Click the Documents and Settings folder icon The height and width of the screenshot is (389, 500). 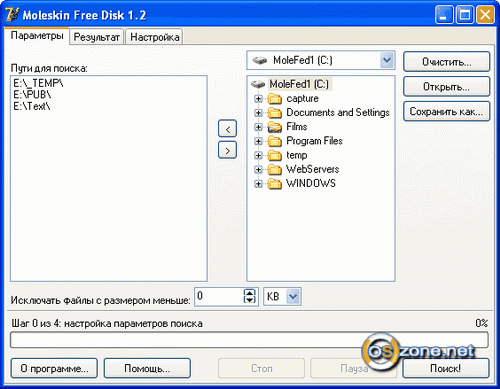(x=275, y=113)
